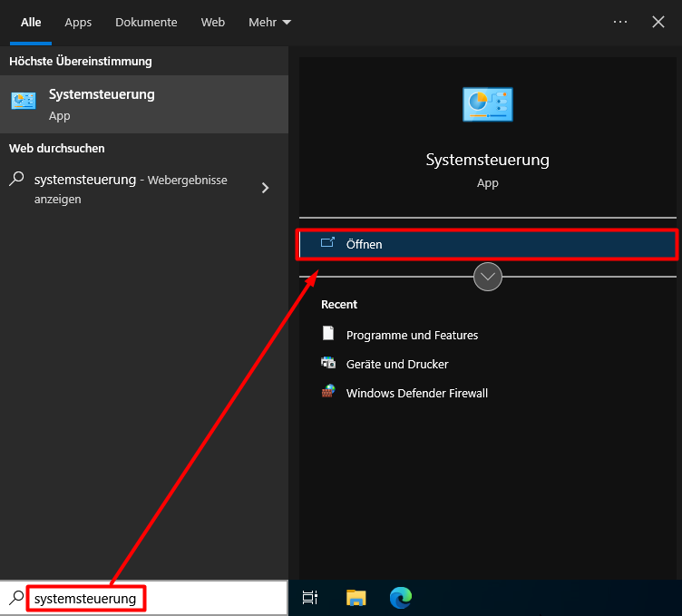Viewport: 682px width, 616px height.
Task: Select the Apps filter tab
Action: coord(78,23)
